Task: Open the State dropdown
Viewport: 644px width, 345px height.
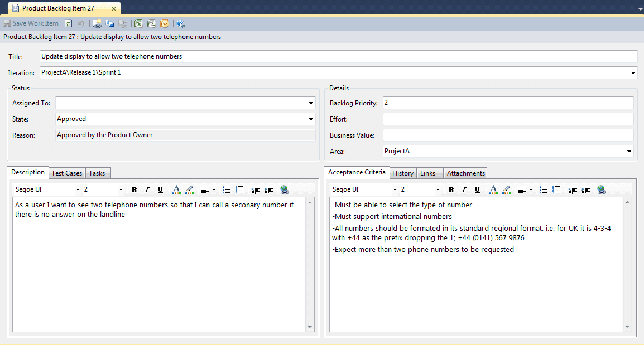Action: (311, 119)
